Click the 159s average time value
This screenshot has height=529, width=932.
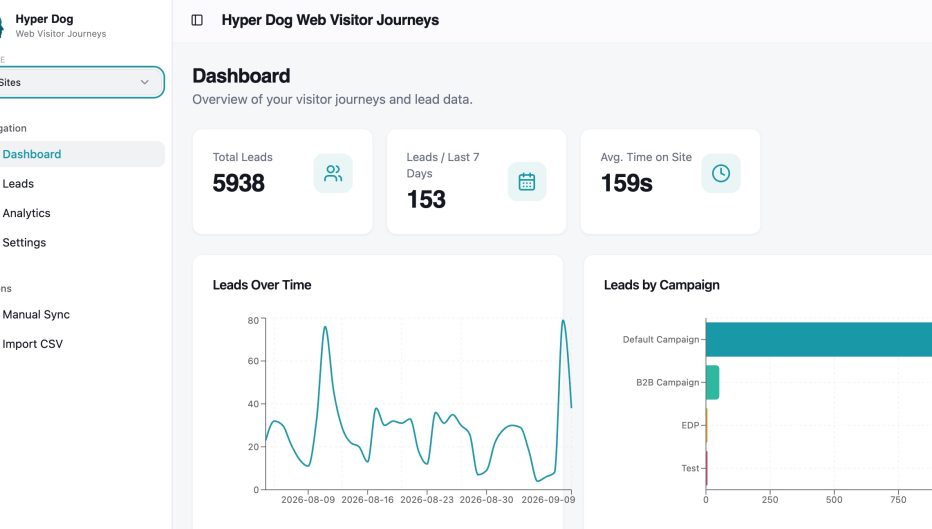pos(626,182)
